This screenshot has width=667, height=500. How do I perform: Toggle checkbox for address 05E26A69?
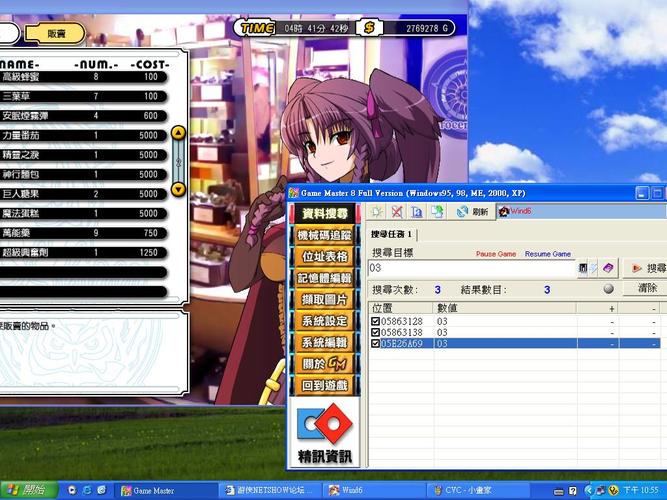375,343
